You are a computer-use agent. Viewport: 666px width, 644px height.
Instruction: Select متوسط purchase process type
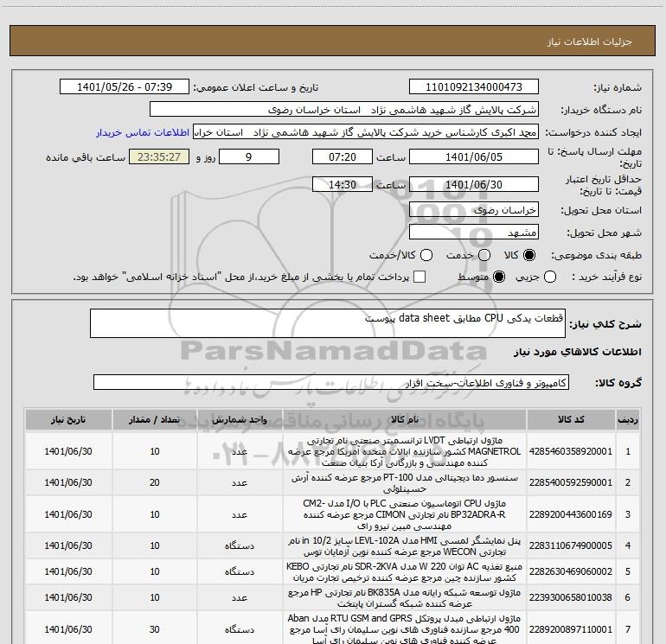[498, 277]
